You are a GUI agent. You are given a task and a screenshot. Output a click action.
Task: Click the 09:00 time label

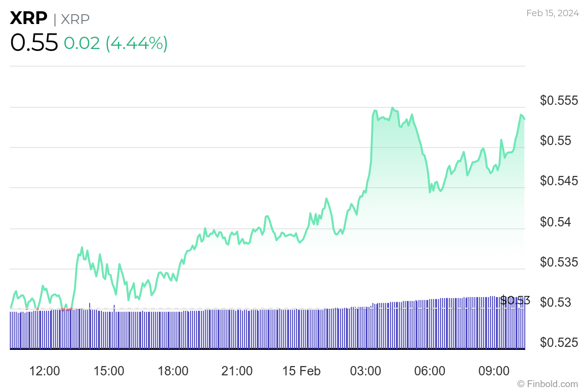click(x=495, y=371)
